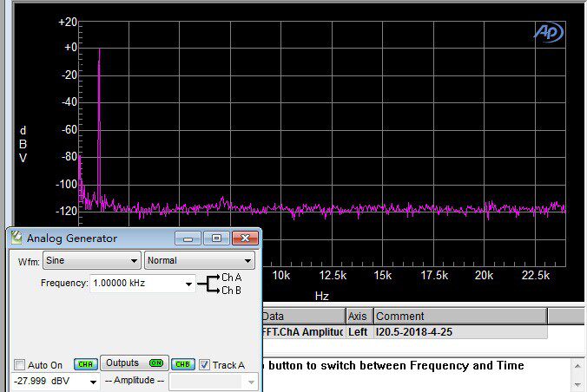
Task: Maximize the Analog Generator window
Action: [x=216, y=238]
